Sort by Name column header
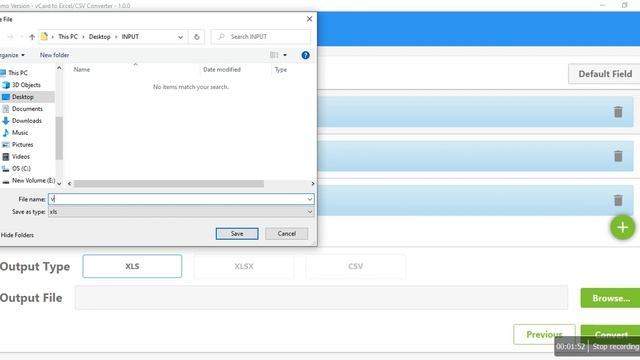The image size is (640, 360). point(82,70)
